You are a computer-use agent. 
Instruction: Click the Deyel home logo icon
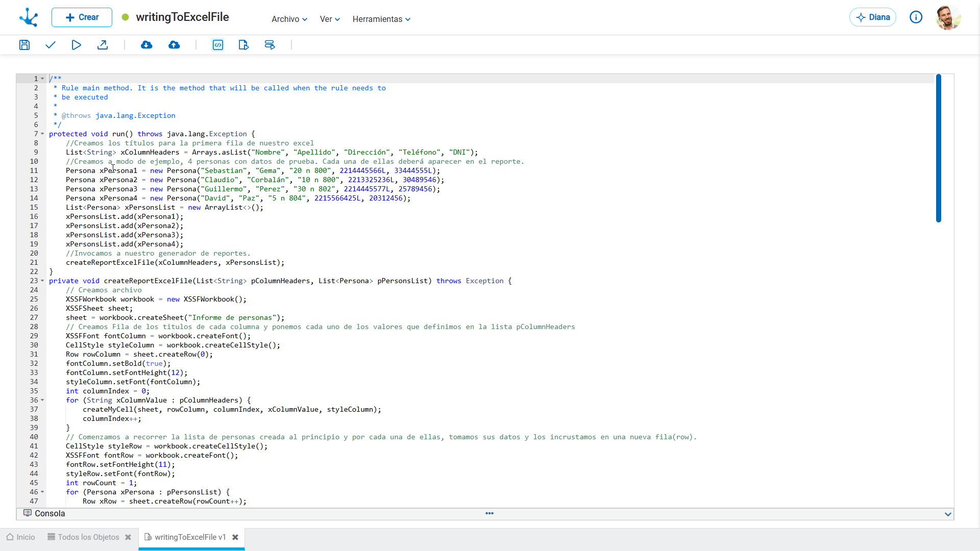tap(29, 17)
